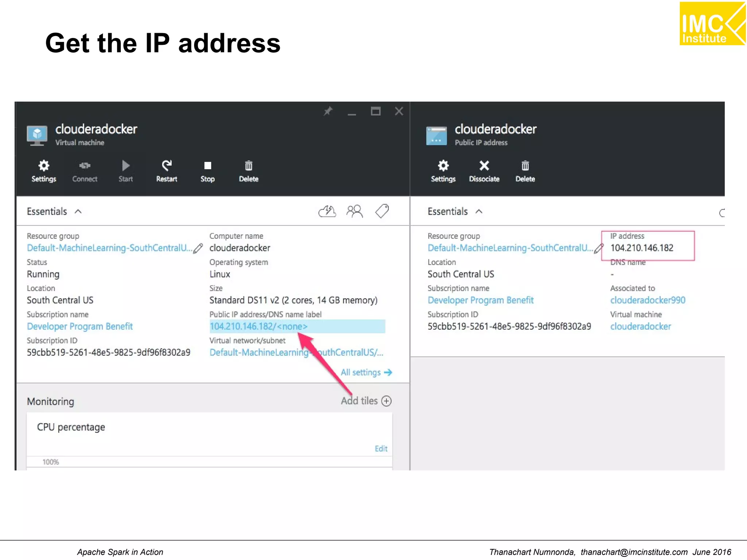The width and height of the screenshot is (747, 560).
Task: Open Developer Program Benefit subscription on VM blade
Action: click(80, 326)
